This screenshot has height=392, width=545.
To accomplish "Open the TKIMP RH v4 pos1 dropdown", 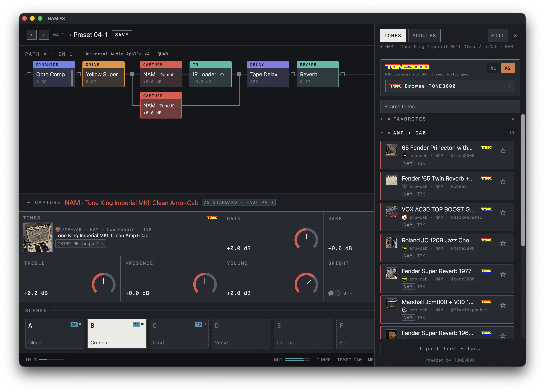I will click(81, 244).
